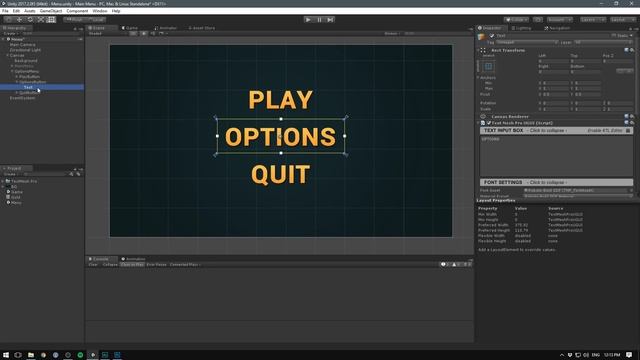Open the Collab dropdown
This screenshot has width=640, height=360.
coord(516,20)
